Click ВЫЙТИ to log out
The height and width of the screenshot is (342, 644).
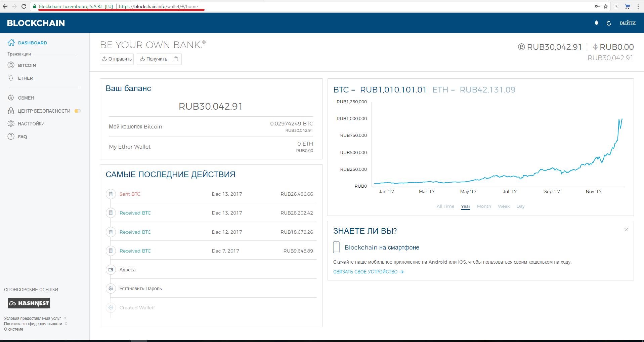point(628,23)
